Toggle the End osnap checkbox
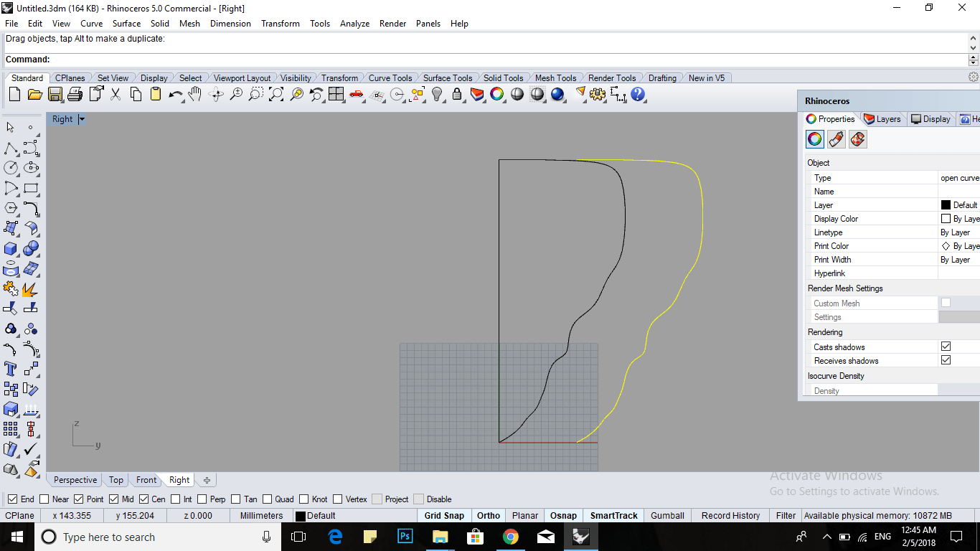The height and width of the screenshot is (551, 980). tap(13, 499)
